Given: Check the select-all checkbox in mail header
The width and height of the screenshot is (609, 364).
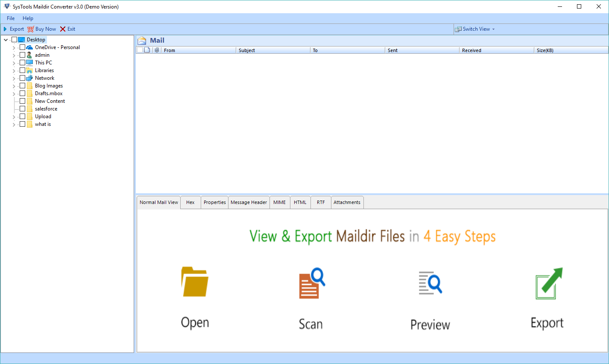Looking at the screenshot, I should tap(140, 50).
